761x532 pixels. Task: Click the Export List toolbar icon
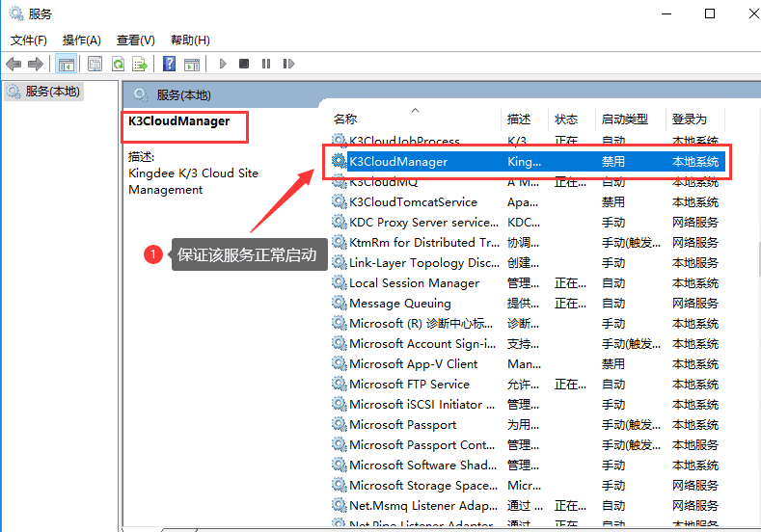click(x=140, y=65)
